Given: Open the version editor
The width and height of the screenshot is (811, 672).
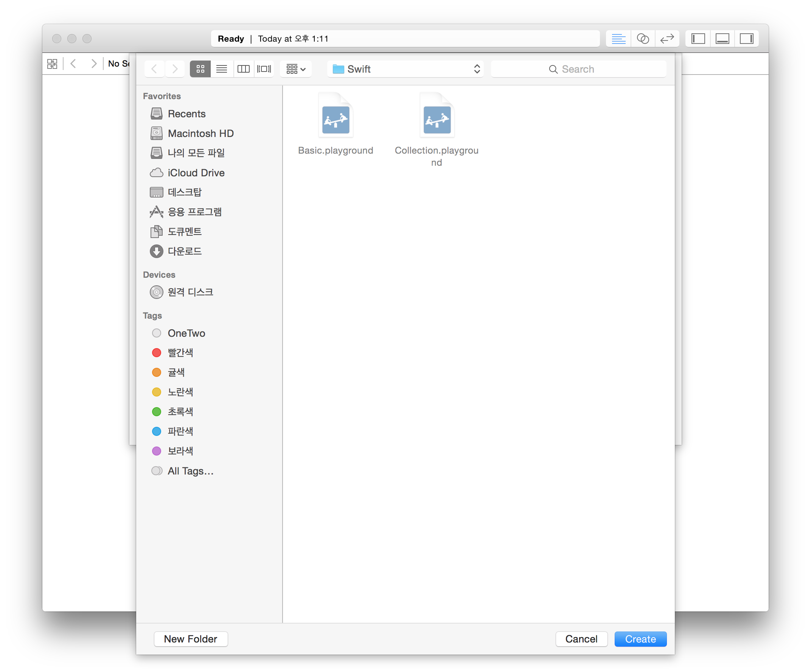Looking at the screenshot, I should click(667, 39).
